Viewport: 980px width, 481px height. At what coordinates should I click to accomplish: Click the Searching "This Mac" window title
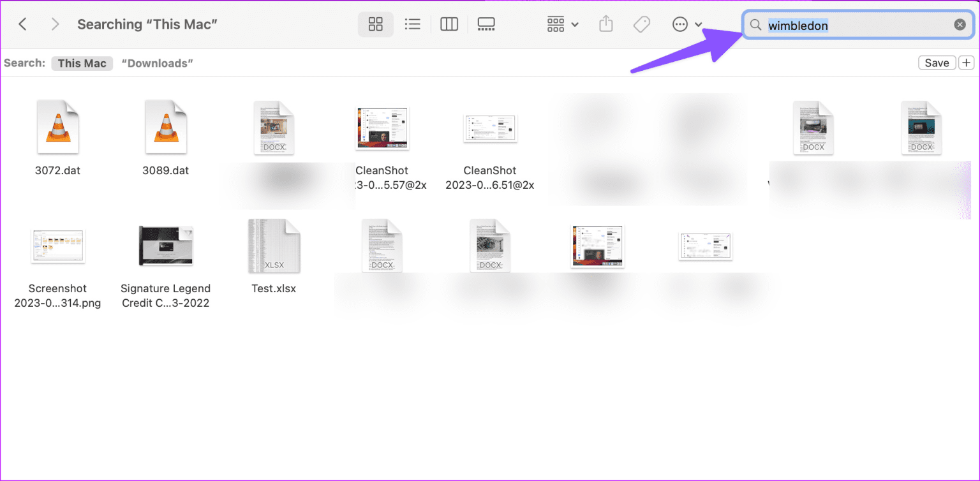[147, 24]
